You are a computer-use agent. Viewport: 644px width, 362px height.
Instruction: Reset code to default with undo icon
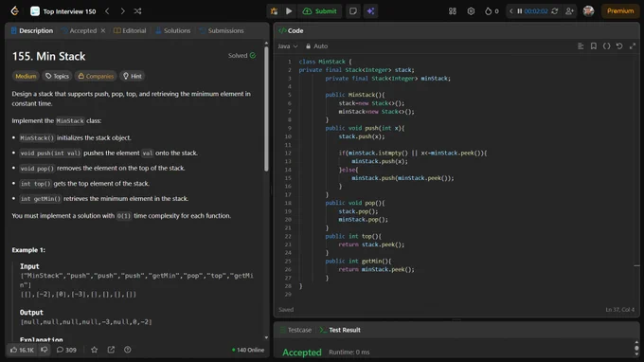click(619, 46)
